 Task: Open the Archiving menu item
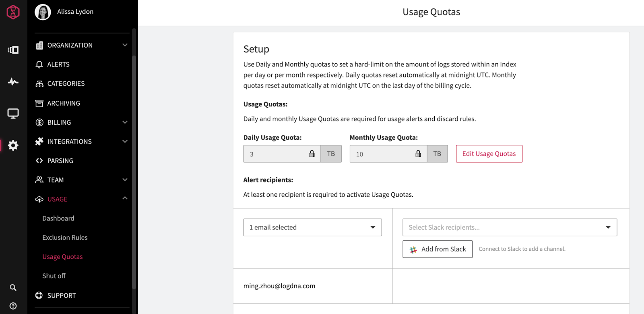[x=64, y=103]
